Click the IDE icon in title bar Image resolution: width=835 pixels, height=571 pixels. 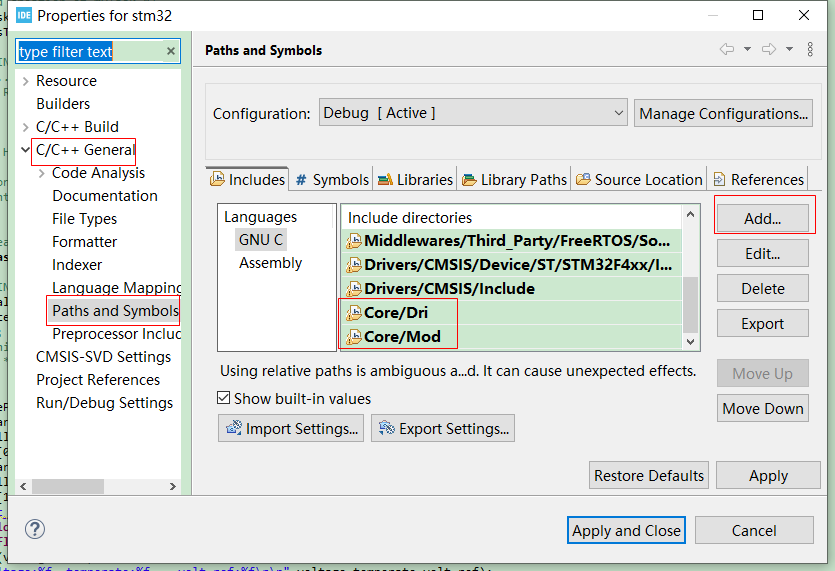pyautogui.click(x=24, y=15)
